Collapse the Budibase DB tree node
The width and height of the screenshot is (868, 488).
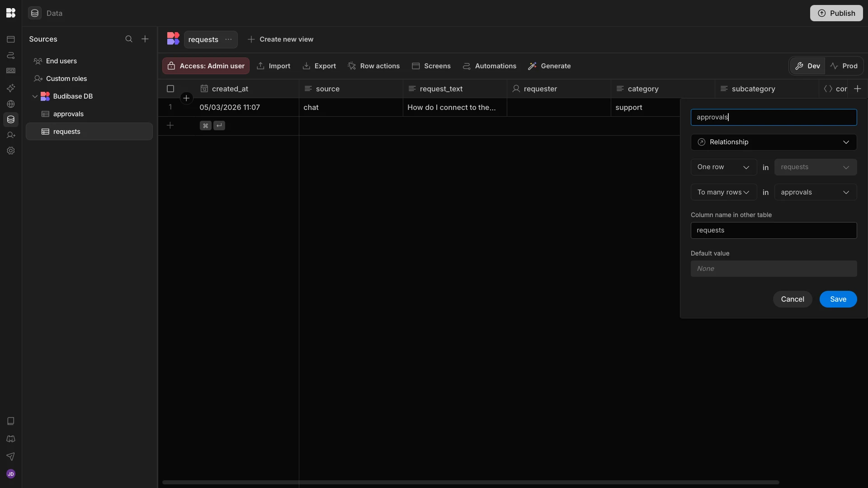point(35,96)
